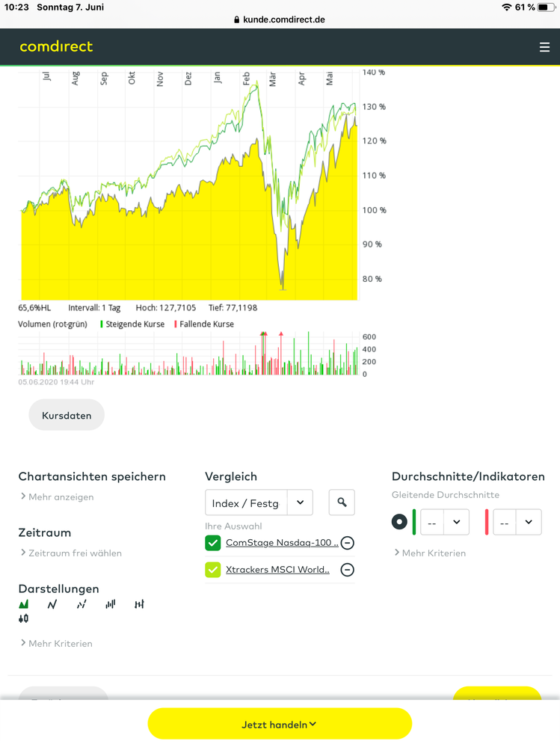Select the candlestick chart display icon
Viewport: 560px width, 747px height.
[x=24, y=618]
